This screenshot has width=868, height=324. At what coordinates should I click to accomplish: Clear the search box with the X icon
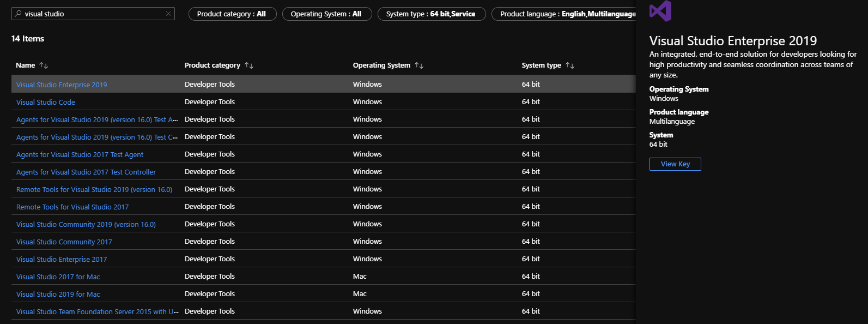[168, 14]
